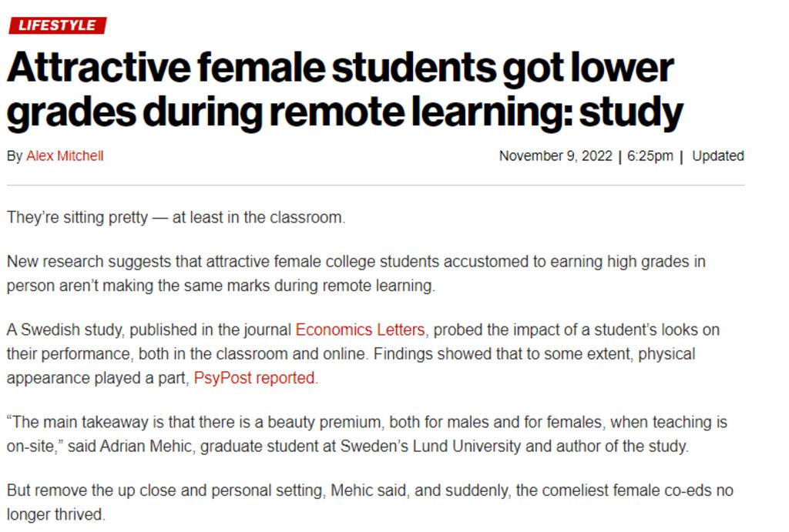Click the horizontal divider below the byline
The image size is (789, 532).
[x=375, y=185]
